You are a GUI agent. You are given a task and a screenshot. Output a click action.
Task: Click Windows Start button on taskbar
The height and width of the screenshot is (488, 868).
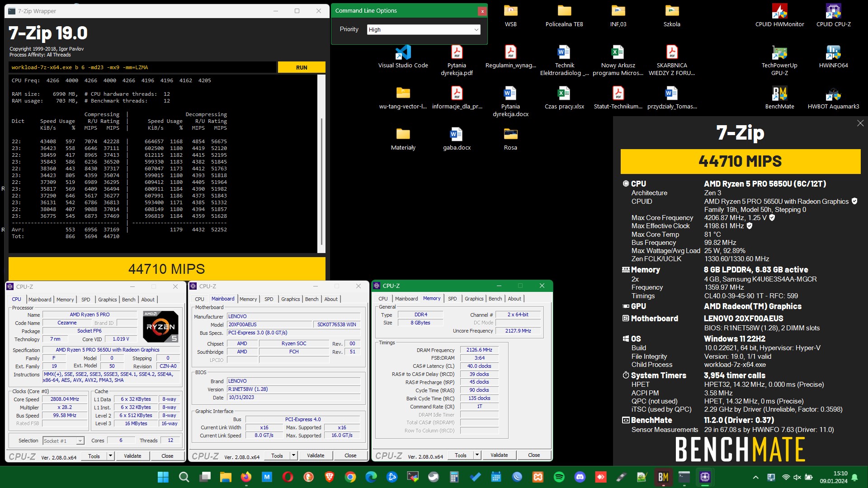coord(163,477)
